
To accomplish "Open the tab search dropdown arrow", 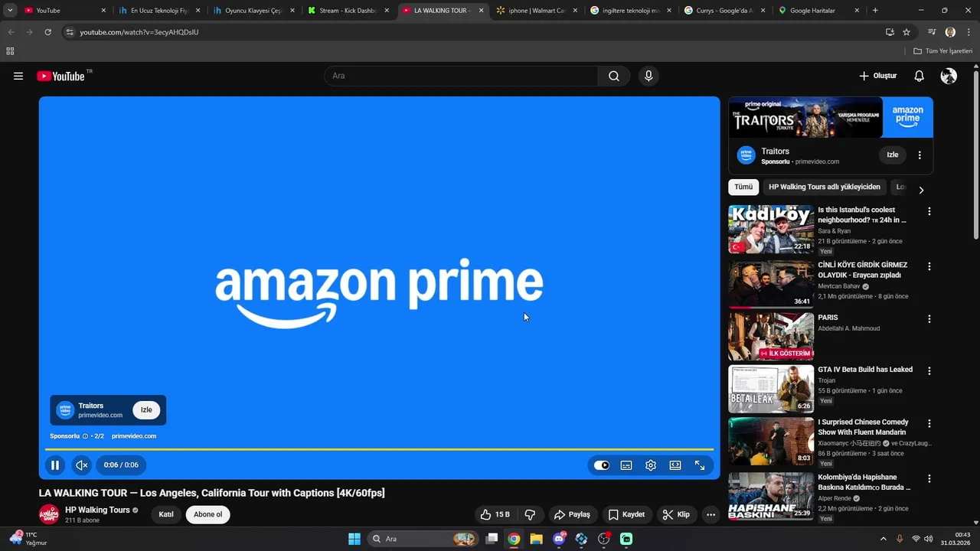I will coord(10,11).
